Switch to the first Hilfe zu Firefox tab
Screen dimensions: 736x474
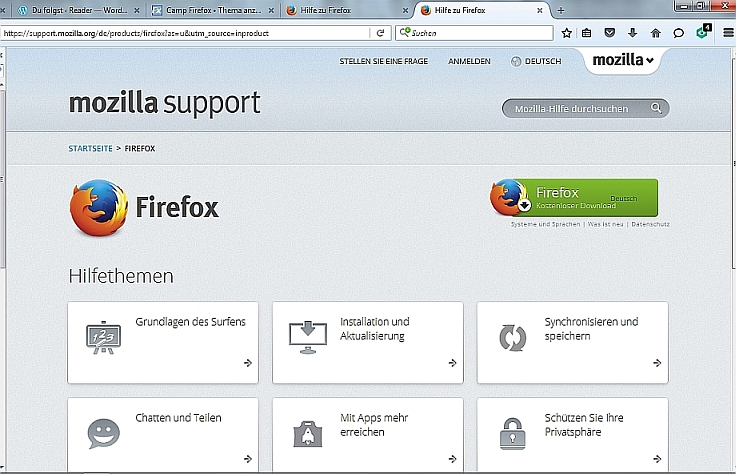click(346, 10)
